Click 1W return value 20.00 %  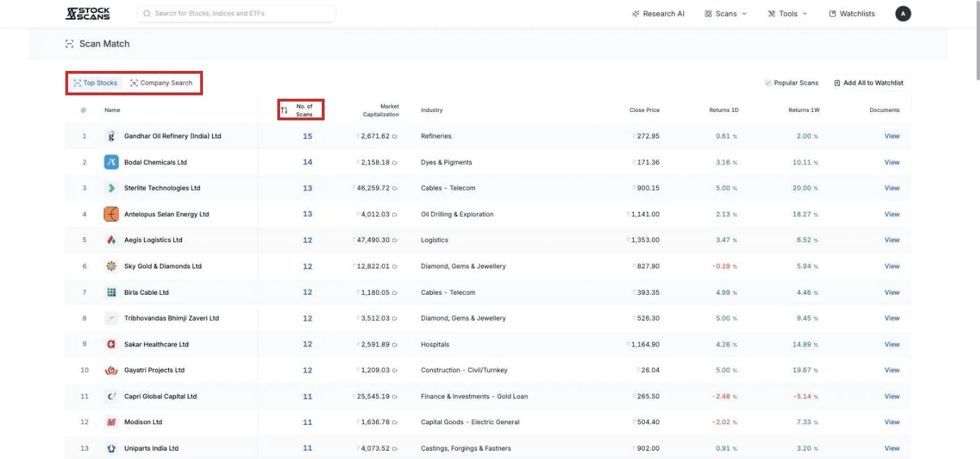[x=805, y=188]
